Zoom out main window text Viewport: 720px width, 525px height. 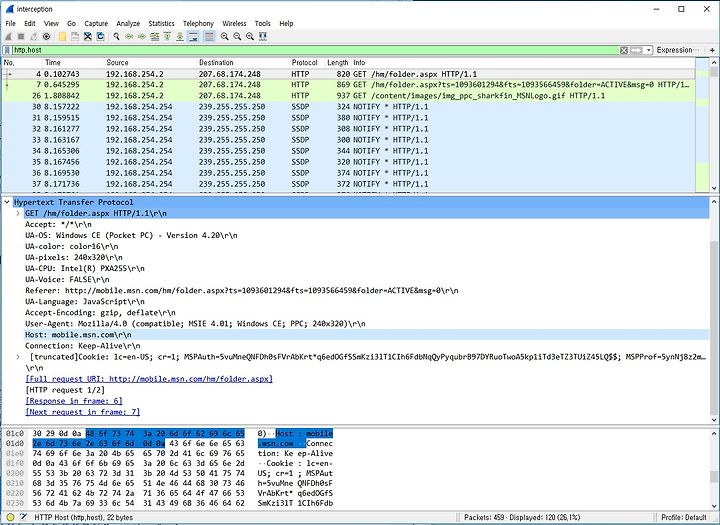[x=237, y=37]
